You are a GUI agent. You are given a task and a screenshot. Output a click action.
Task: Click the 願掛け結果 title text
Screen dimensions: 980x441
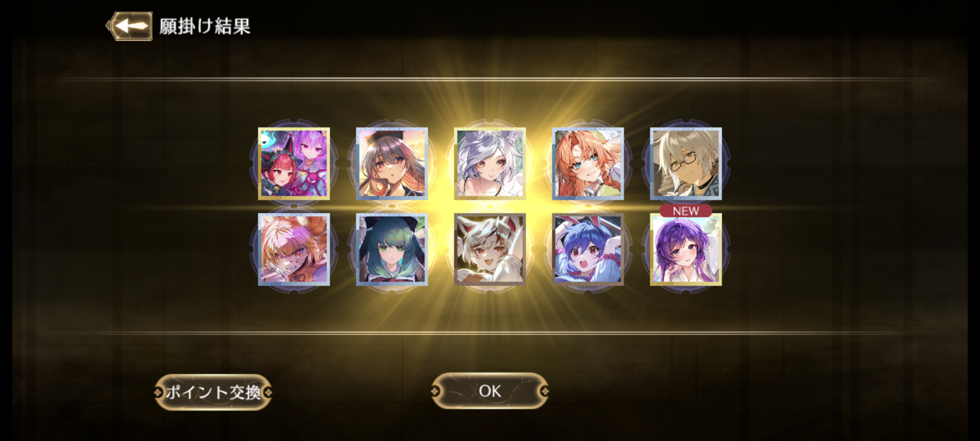click(205, 27)
